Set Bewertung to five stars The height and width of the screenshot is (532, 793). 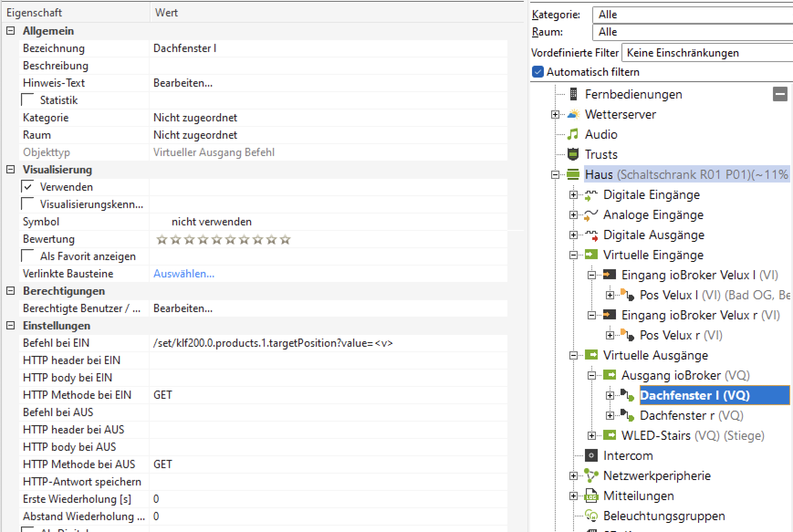click(217, 240)
